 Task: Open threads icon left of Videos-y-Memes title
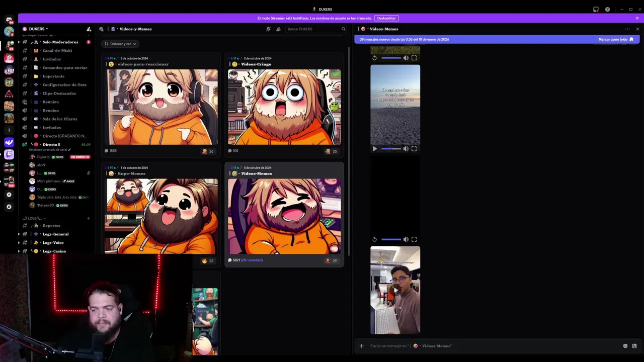click(102, 29)
